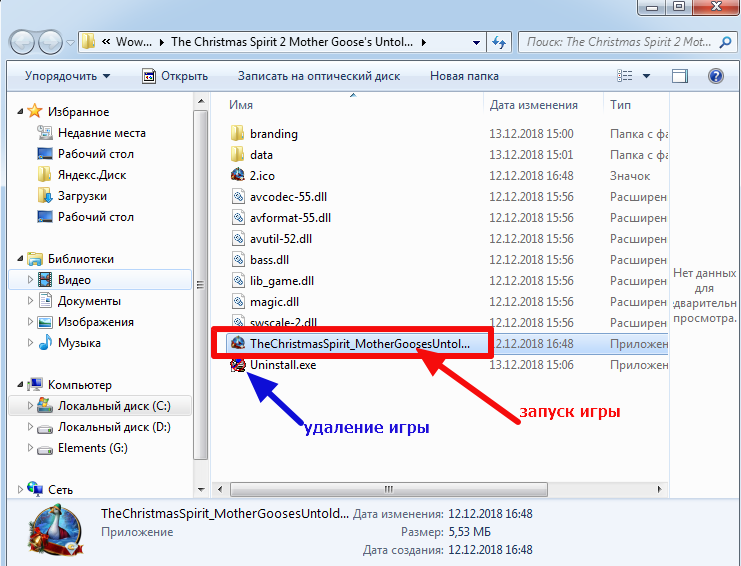
Task: Refresh the folder with the refresh icon
Action: (x=499, y=43)
